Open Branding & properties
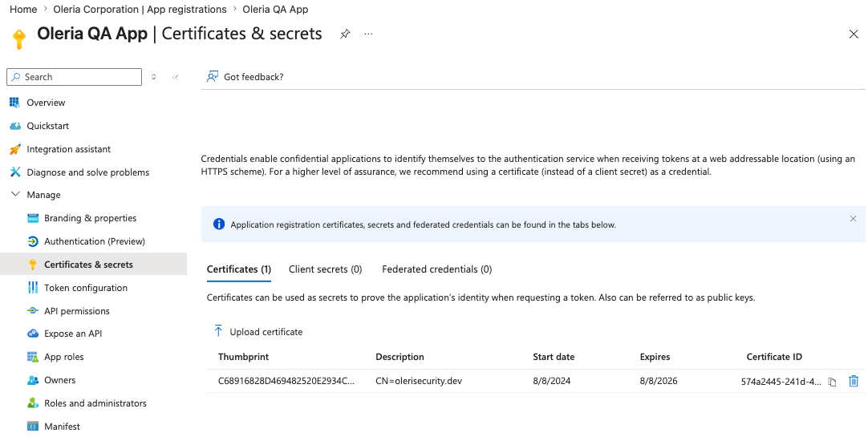Screen dimensions: 868x437 point(90,218)
